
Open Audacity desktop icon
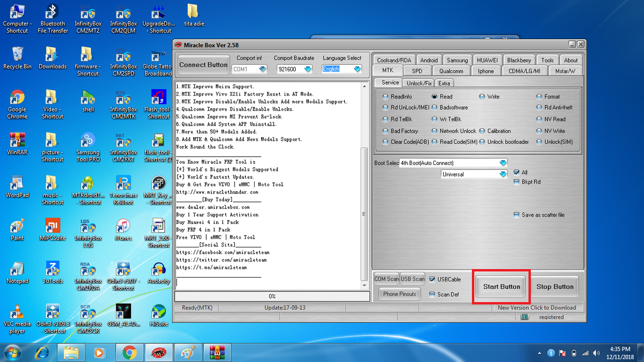(158, 272)
